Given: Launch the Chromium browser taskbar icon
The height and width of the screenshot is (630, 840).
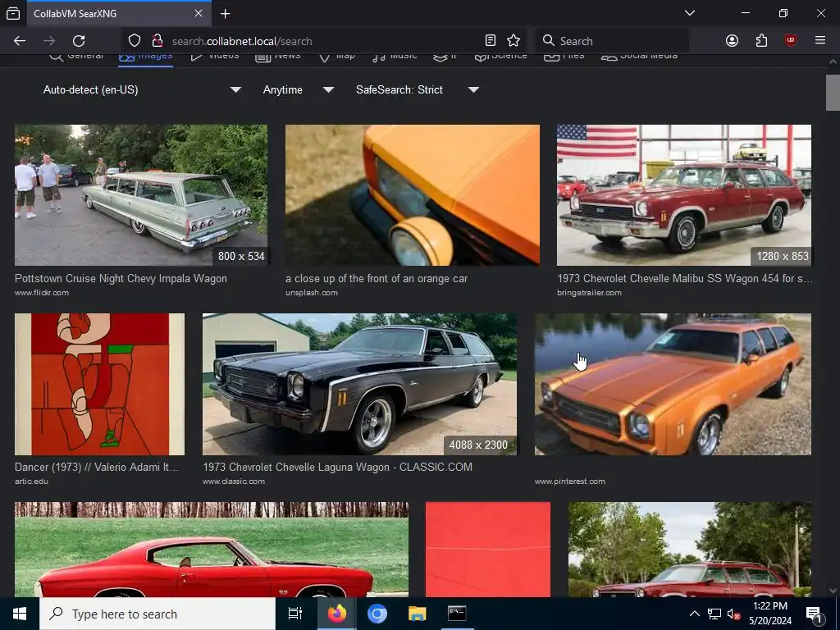Looking at the screenshot, I should tap(377, 614).
